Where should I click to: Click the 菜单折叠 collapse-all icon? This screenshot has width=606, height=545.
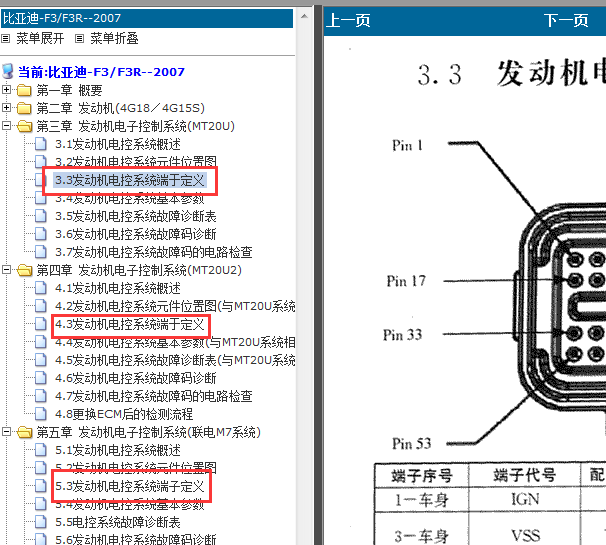click(x=79, y=38)
